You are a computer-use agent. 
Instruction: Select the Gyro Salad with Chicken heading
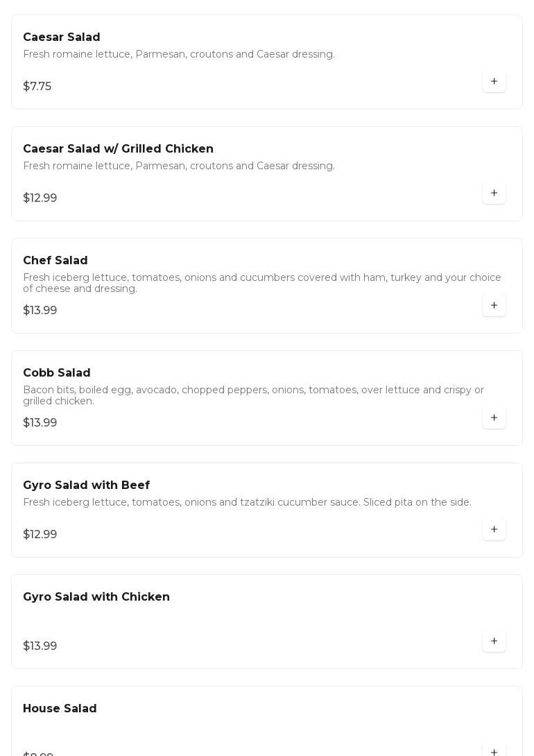96,597
